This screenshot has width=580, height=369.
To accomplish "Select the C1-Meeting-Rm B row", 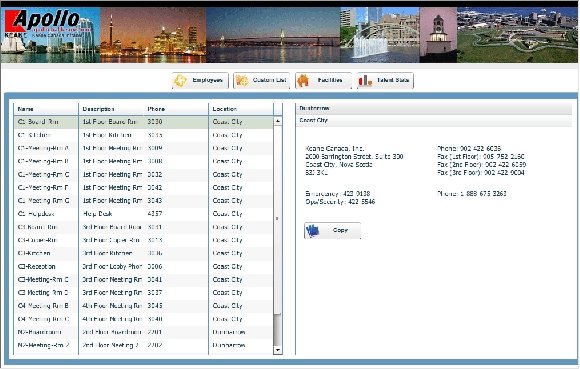I will (x=143, y=162).
